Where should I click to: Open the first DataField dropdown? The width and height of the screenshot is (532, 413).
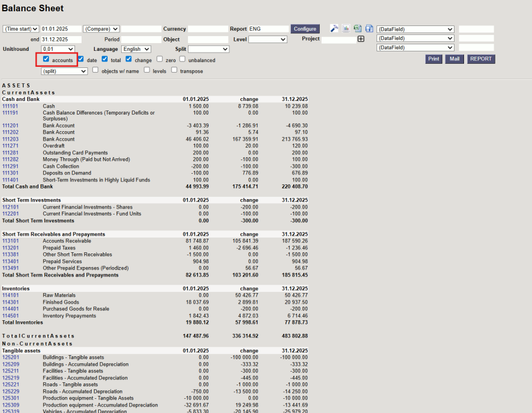pyautogui.click(x=415, y=29)
